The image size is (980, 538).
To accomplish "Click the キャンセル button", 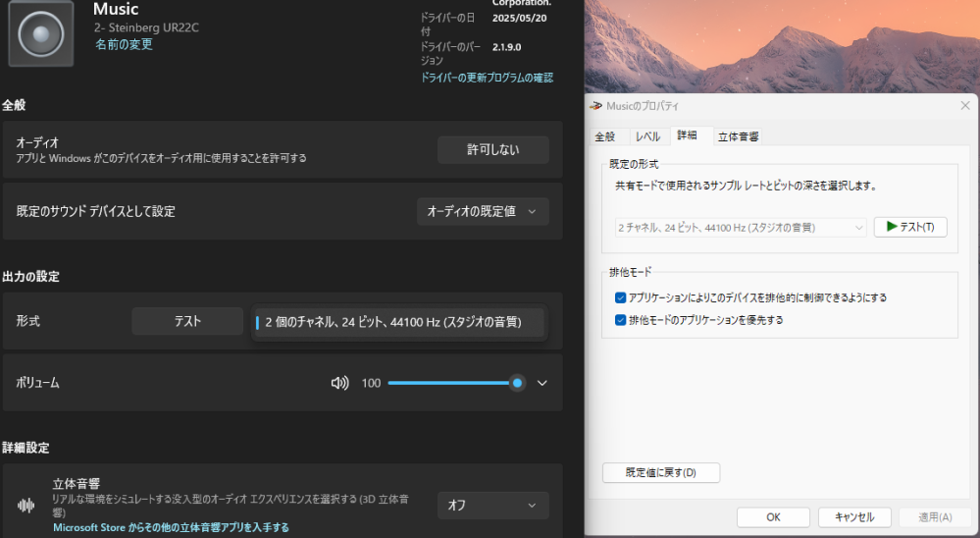I will [x=854, y=516].
